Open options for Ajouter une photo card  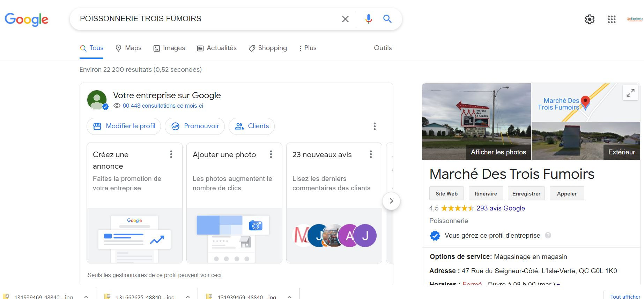pos(271,154)
